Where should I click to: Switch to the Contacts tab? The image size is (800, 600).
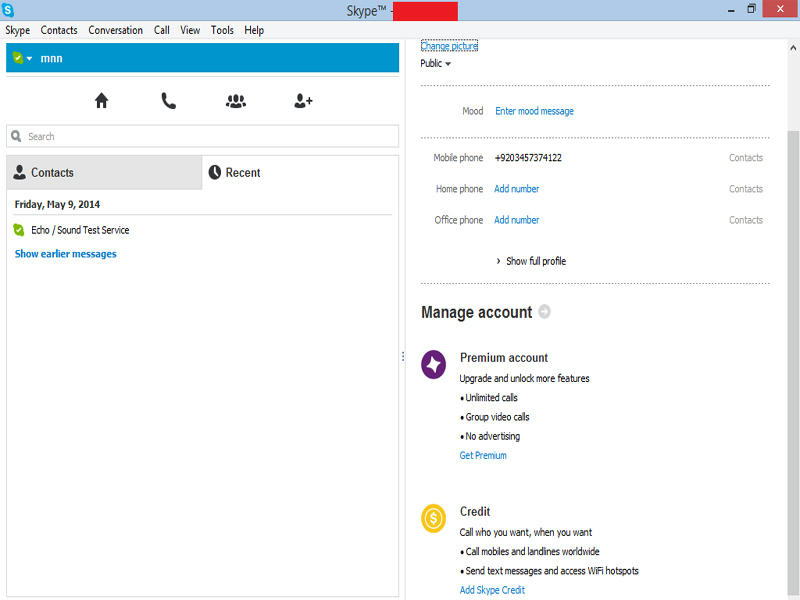[x=104, y=172]
